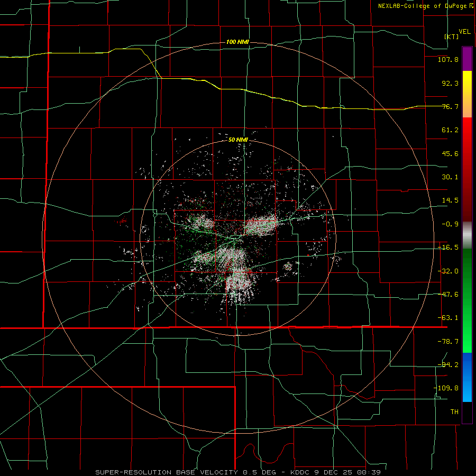
Task: Click the 30.1 velocity scale value
Action: (450, 177)
